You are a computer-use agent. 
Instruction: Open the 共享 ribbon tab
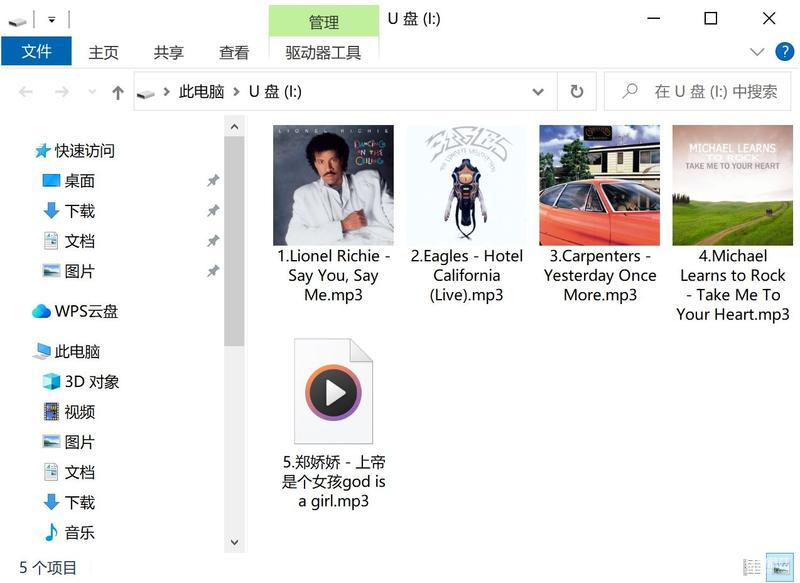[169, 52]
